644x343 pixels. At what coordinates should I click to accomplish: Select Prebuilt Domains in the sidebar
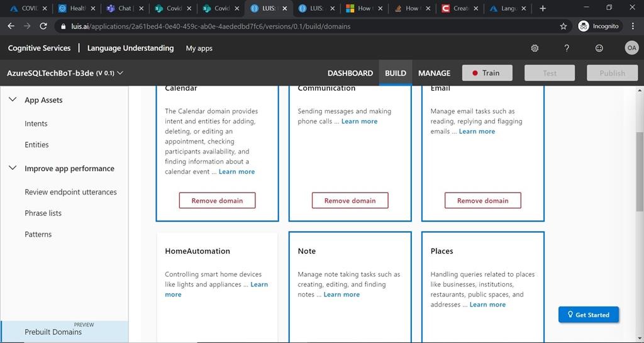click(64, 332)
